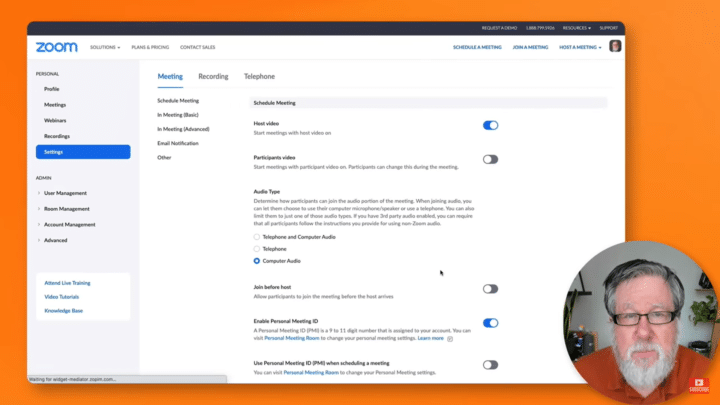
Task: Select the Telephone audio option
Action: tap(257, 249)
